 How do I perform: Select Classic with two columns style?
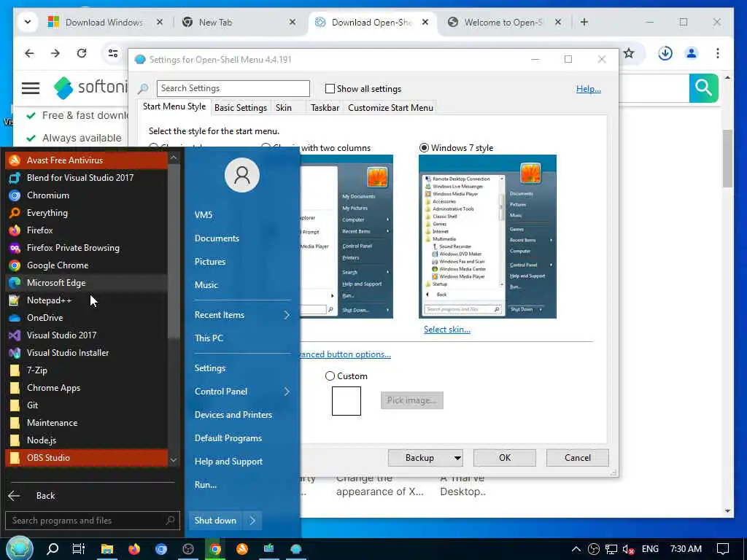pyautogui.click(x=266, y=147)
